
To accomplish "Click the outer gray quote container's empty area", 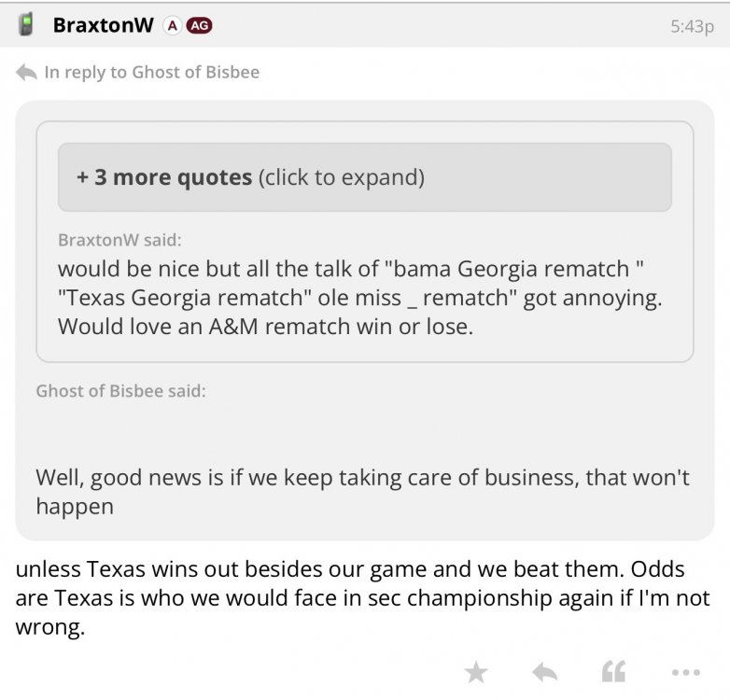I will pyautogui.click(x=709, y=420).
